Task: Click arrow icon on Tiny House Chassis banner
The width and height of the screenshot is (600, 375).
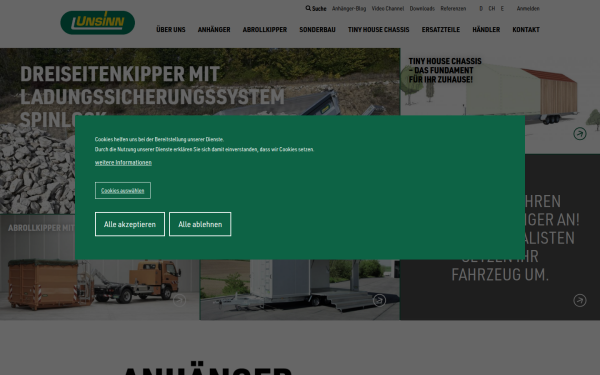Action: [x=580, y=134]
